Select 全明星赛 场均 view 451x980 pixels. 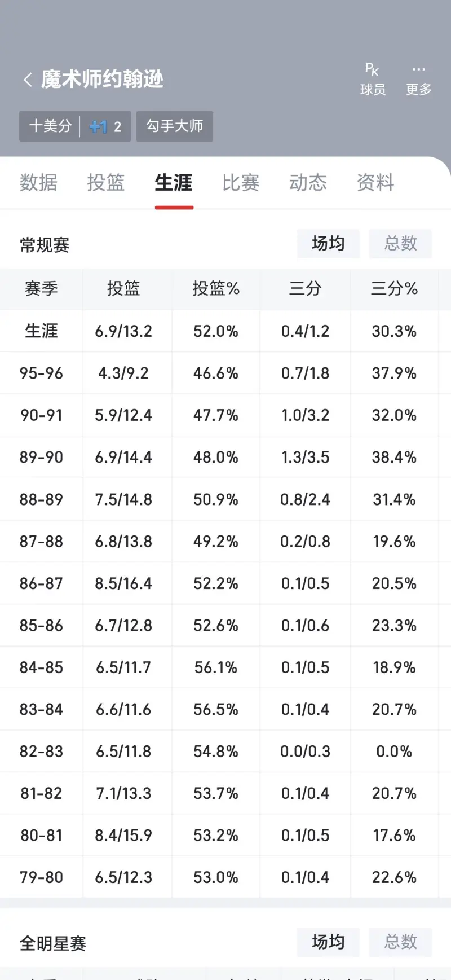[328, 942]
